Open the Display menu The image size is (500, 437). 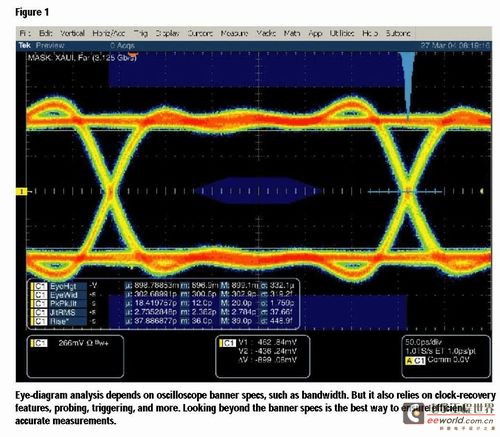[x=168, y=33]
